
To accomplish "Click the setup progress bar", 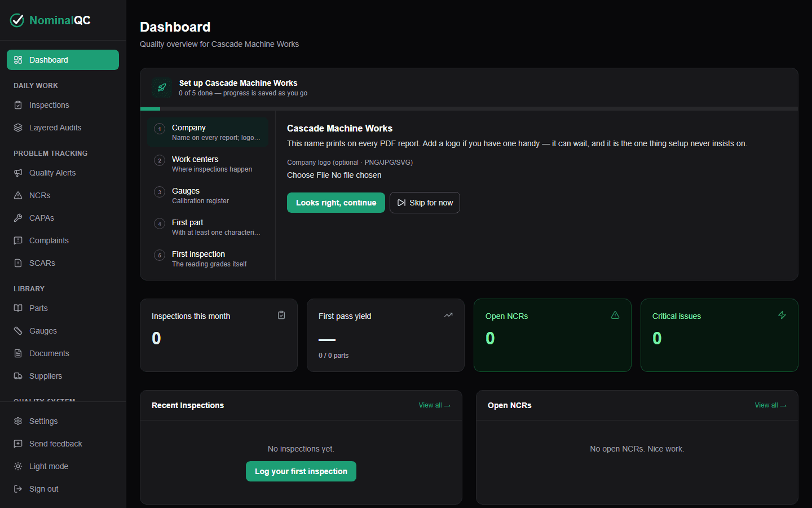I will tap(469, 108).
